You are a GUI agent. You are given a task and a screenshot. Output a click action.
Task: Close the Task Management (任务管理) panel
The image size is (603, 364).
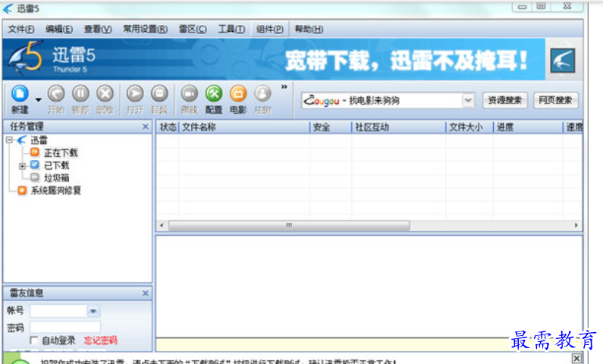(x=146, y=127)
